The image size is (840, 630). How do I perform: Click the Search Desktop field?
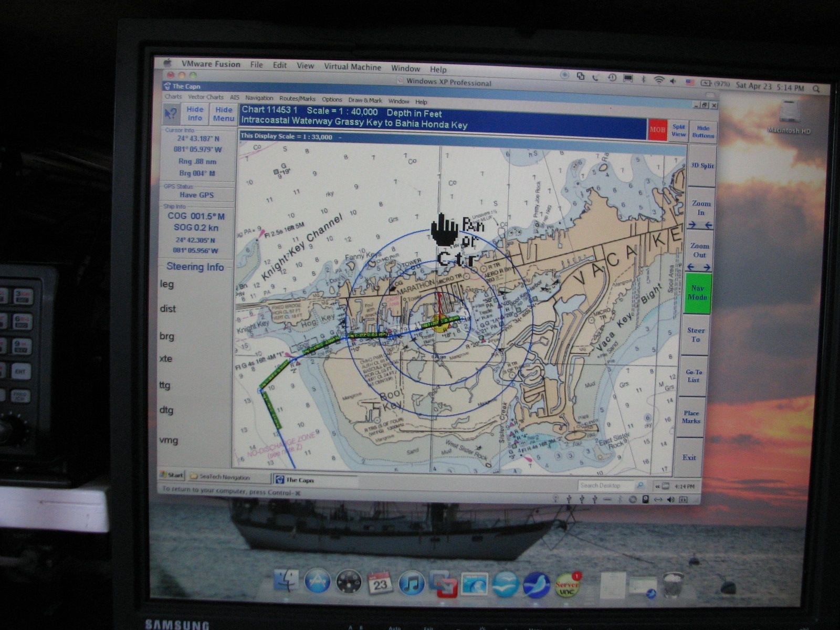(607, 485)
